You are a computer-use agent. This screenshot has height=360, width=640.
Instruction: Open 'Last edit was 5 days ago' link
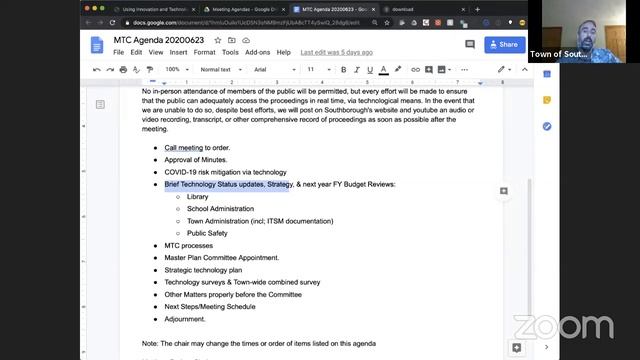tap(337, 52)
